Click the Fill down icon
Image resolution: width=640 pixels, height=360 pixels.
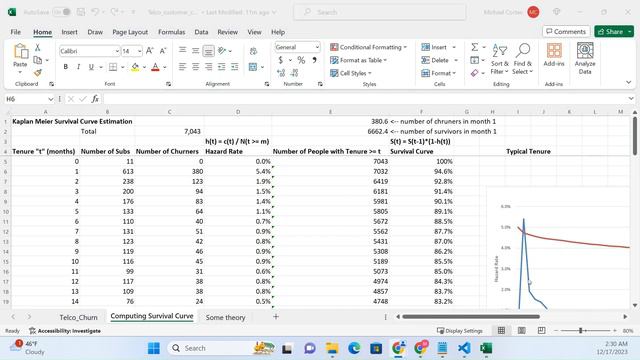(x=474, y=60)
